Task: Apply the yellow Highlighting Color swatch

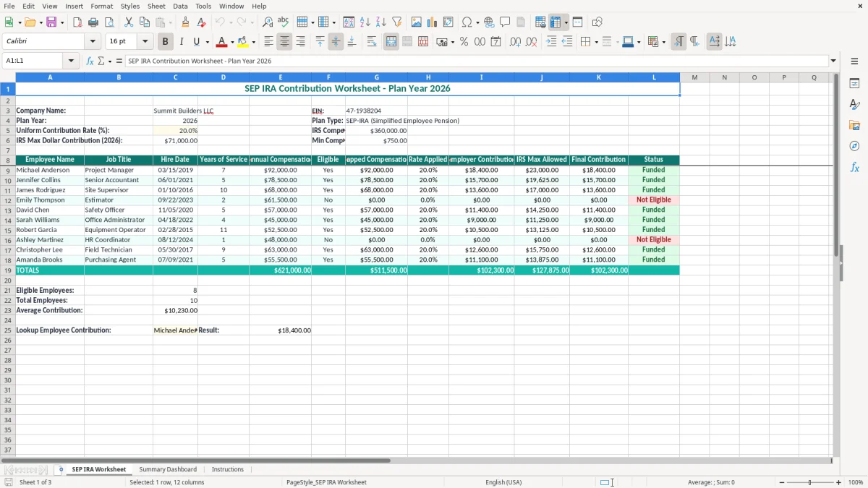Action: coord(243,42)
